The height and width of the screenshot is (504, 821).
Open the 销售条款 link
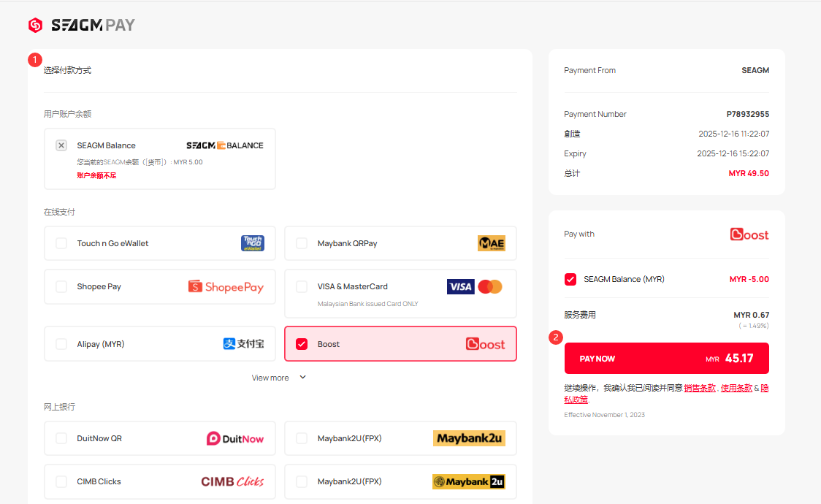point(699,388)
